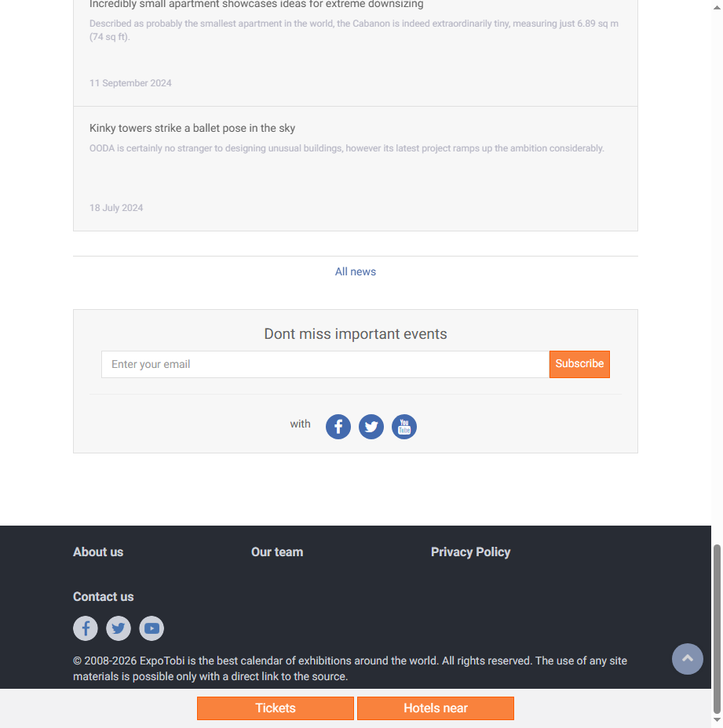Open Facebook icon in subscribe section
This screenshot has height=728, width=723.
tap(338, 426)
